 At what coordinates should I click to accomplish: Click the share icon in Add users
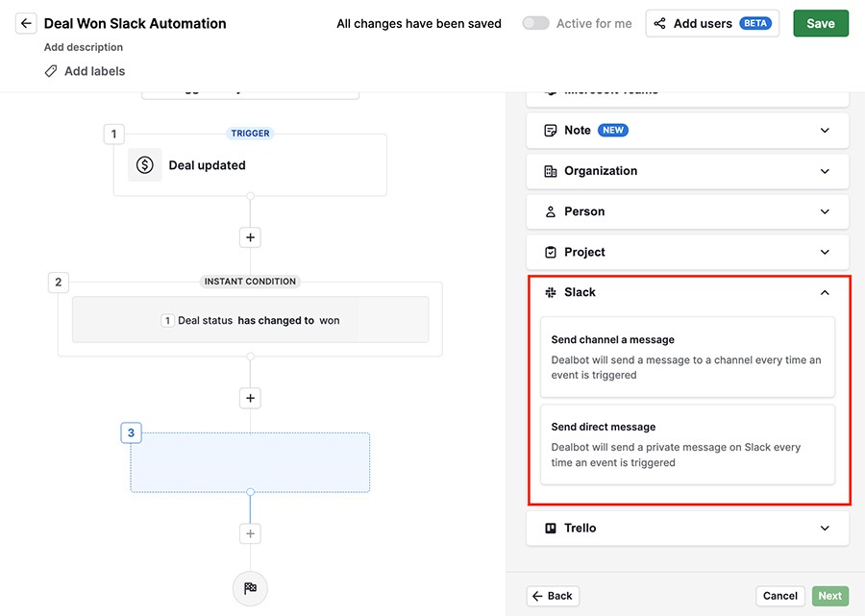(x=659, y=23)
